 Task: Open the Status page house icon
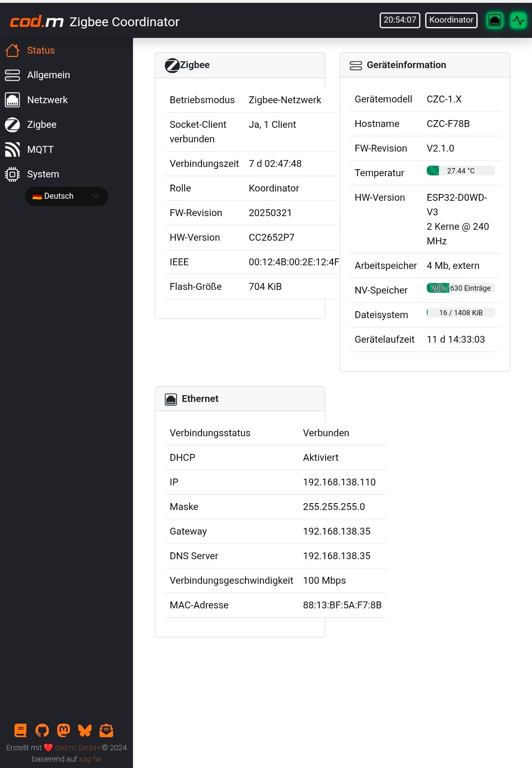point(12,50)
